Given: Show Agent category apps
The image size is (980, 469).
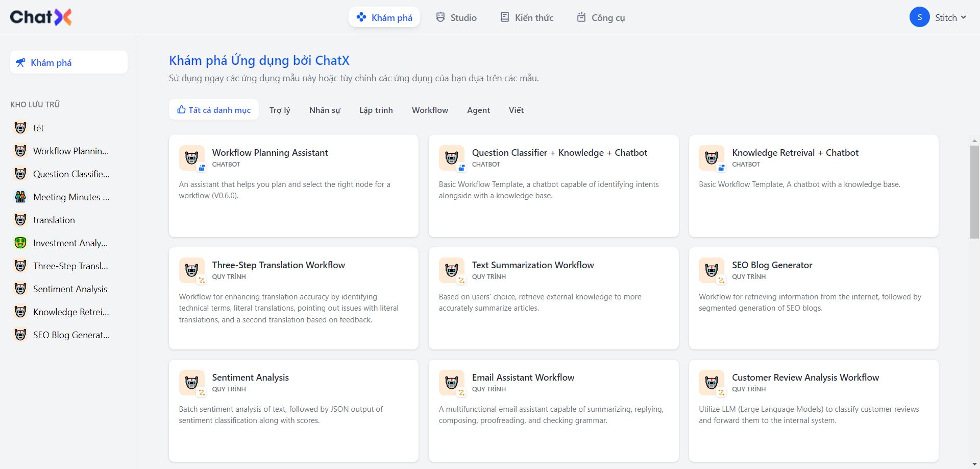Looking at the screenshot, I should (x=478, y=110).
